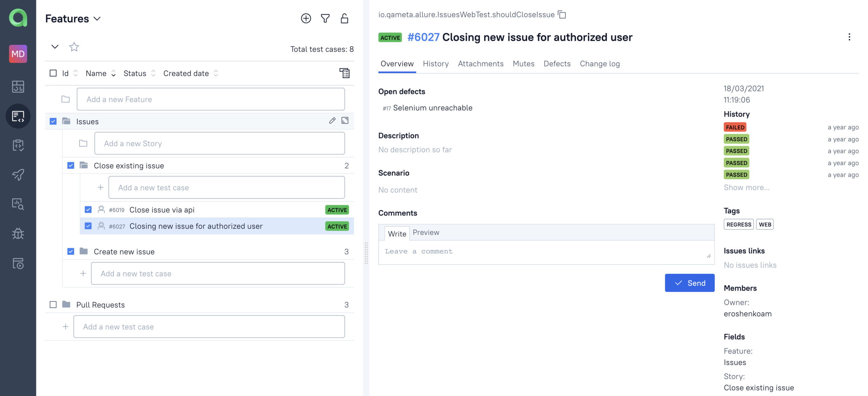Click the edit icon next to Issues story
Viewport: 868px width, 396px height.
click(x=332, y=121)
